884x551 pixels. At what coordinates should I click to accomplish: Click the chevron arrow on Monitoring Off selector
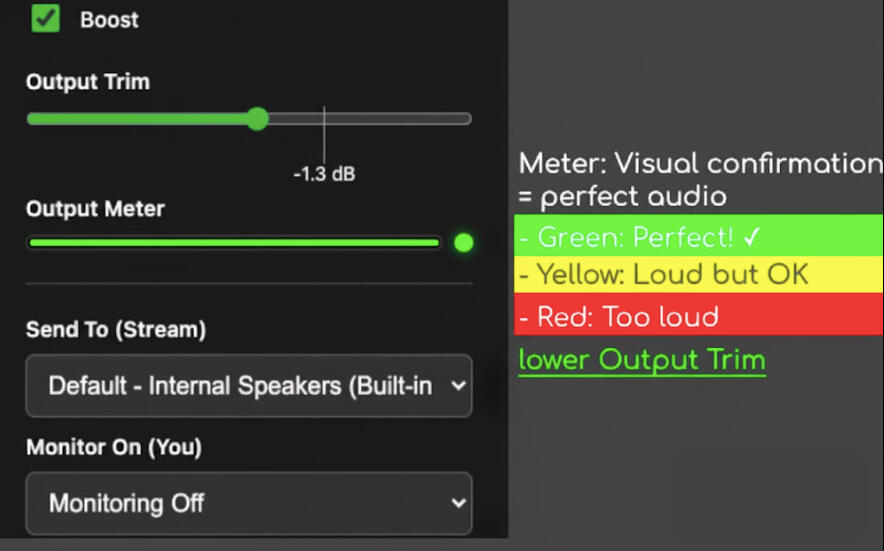pyautogui.click(x=458, y=502)
